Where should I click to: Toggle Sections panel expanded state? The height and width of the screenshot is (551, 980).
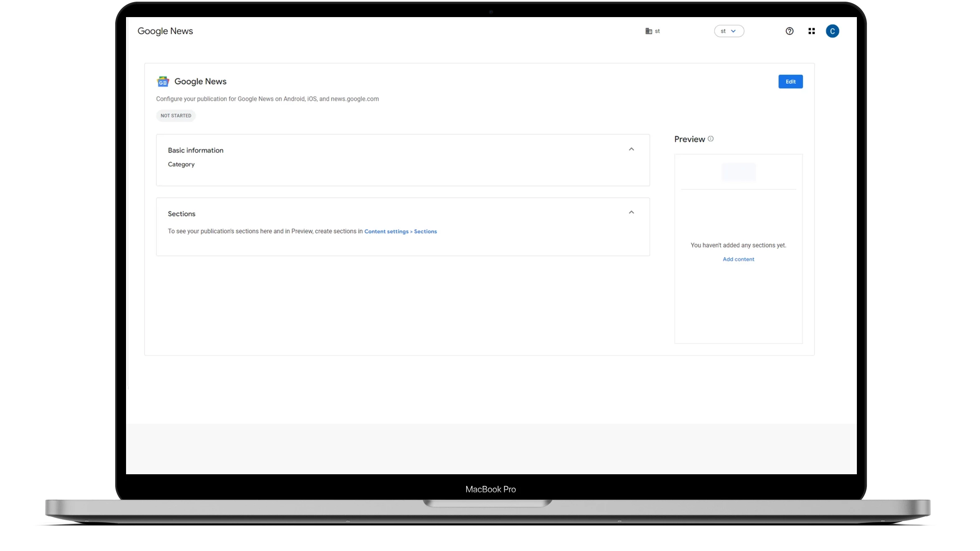coord(631,213)
